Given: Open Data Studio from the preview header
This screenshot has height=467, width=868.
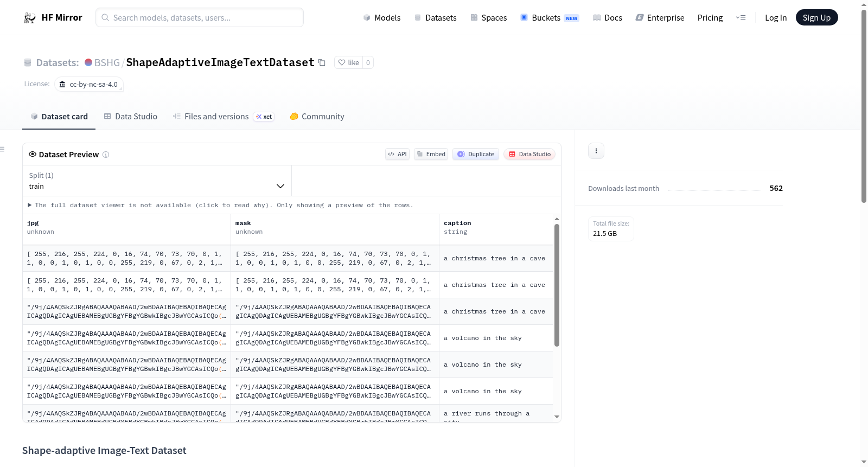Looking at the screenshot, I should point(529,154).
